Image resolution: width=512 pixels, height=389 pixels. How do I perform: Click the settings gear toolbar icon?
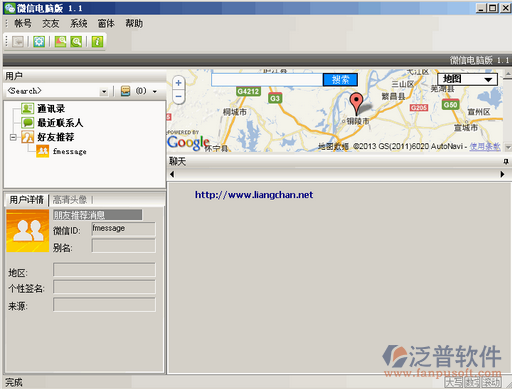[39, 42]
